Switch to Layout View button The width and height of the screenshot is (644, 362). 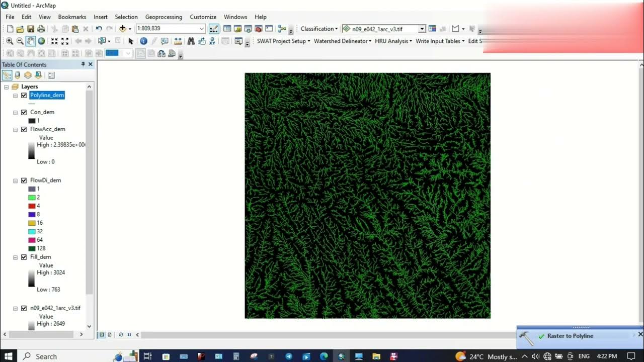[110, 335]
